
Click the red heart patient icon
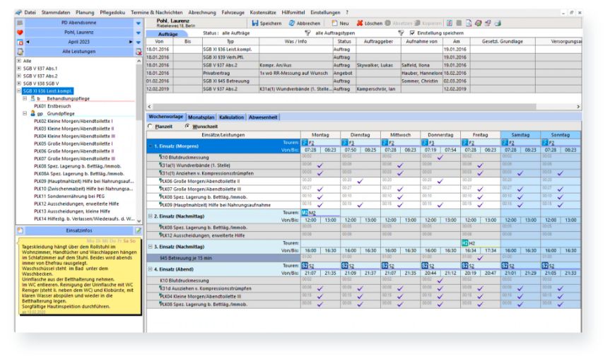(19, 33)
